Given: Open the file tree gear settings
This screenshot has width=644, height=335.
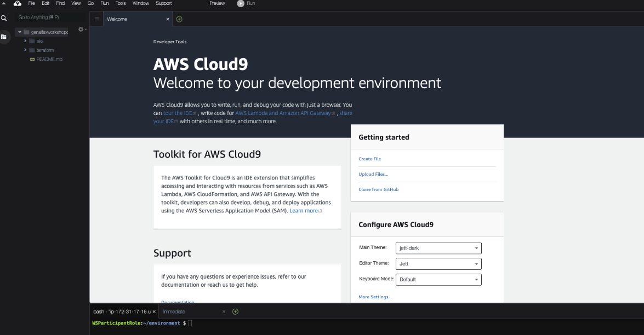Looking at the screenshot, I should [x=81, y=30].
